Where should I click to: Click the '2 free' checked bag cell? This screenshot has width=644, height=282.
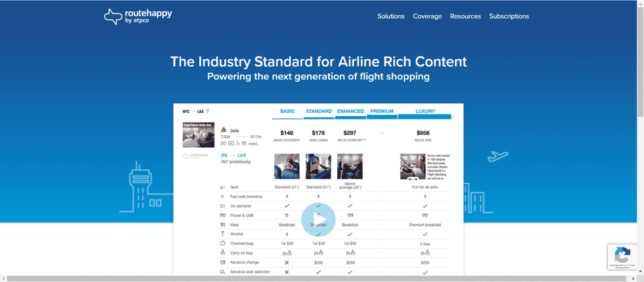tap(425, 244)
